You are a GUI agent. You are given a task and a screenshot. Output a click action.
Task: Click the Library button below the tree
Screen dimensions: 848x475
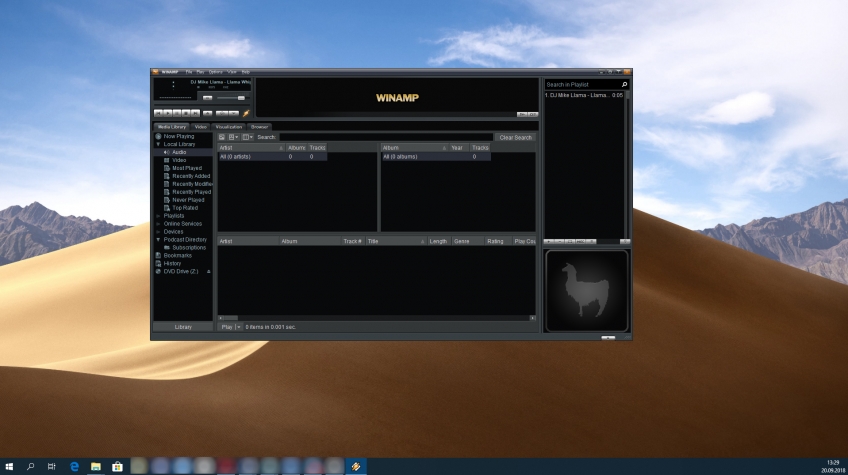[183, 327]
